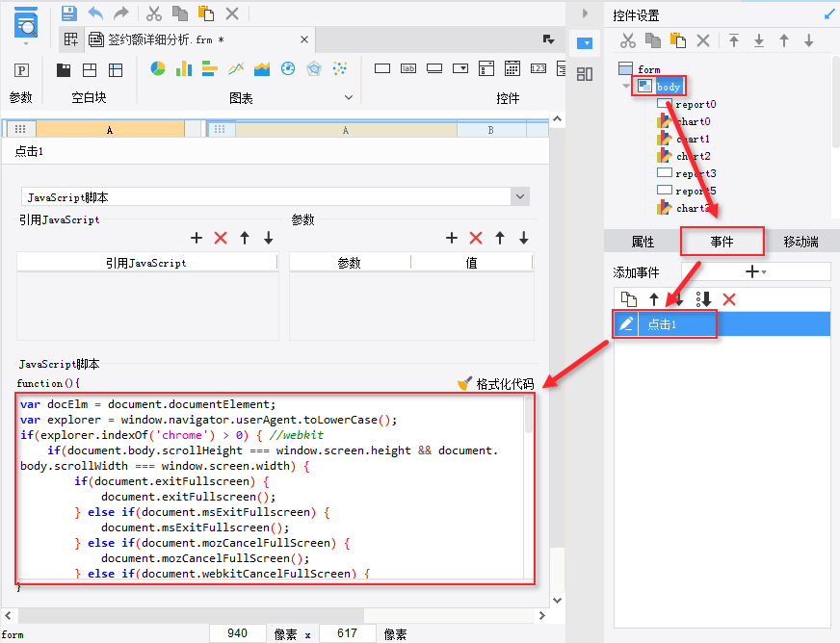
Task: Select chart1 in the widget tree
Action: (693, 139)
